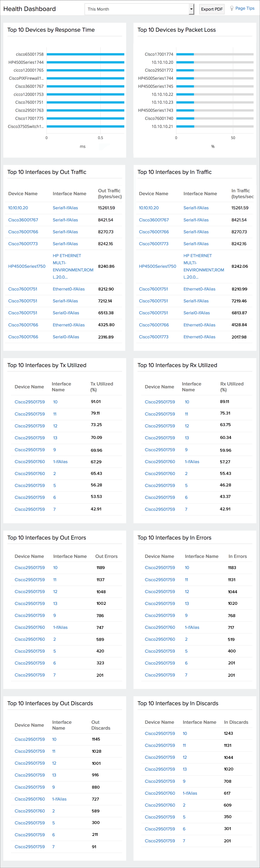
Task: Click the Page Tips lightbulb icon
Action: [232, 8]
